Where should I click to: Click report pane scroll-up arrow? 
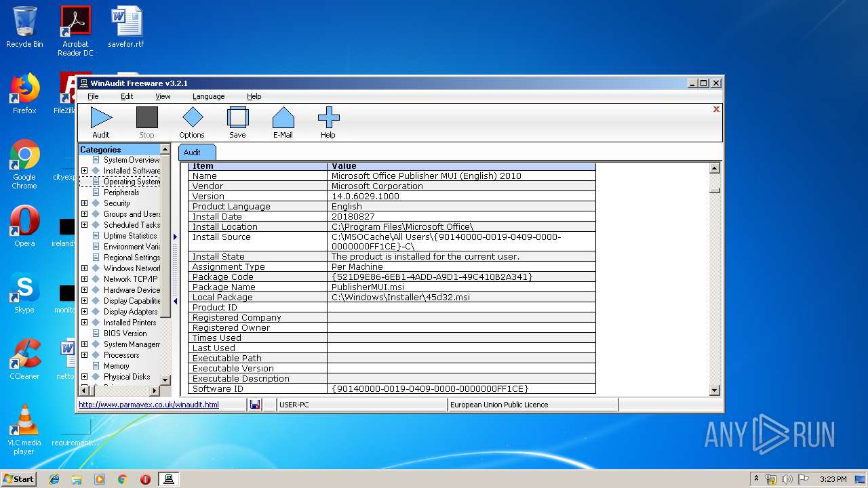tap(714, 167)
